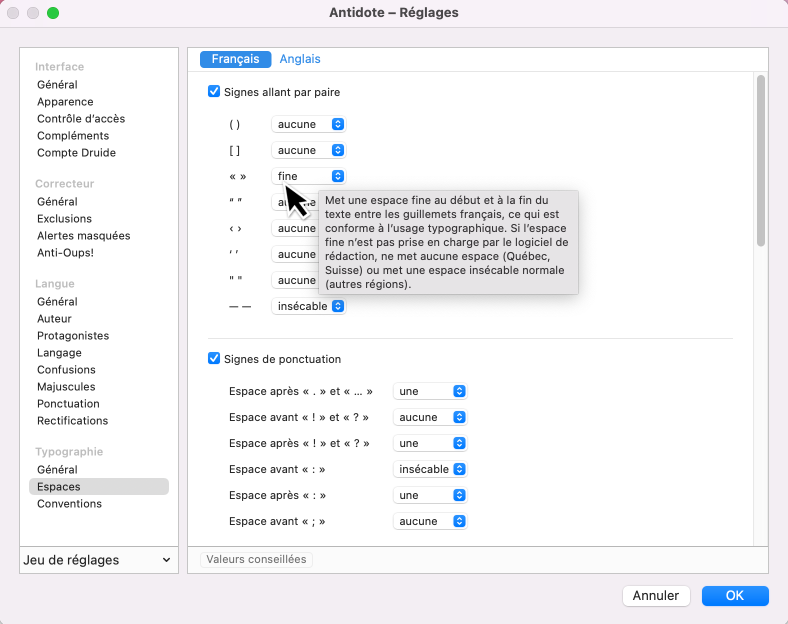
Task: Select the Français tab
Action: point(235,59)
